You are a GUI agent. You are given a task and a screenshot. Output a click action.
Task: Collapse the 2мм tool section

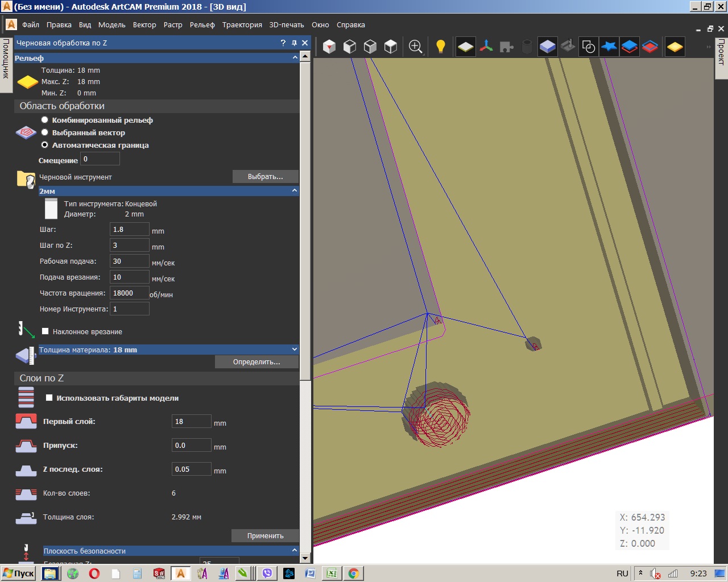tap(295, 190)
